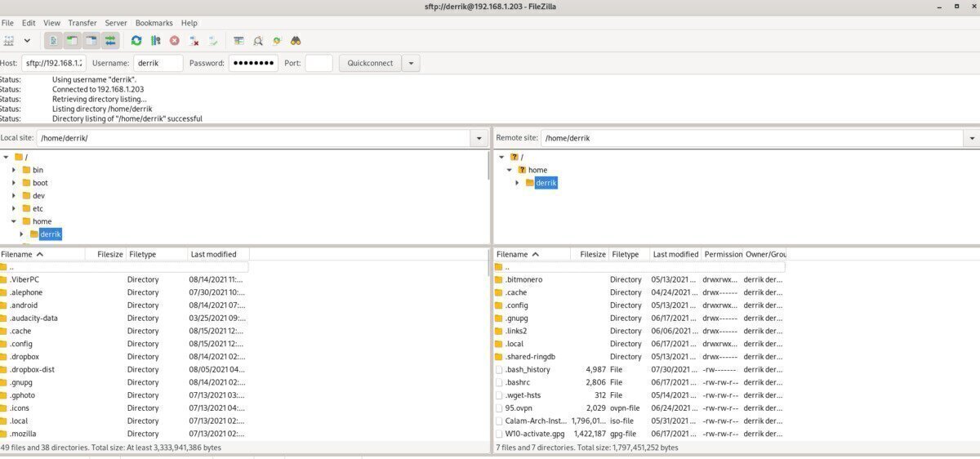The image size is (980, 459).
Task: Open the Transfer menu
Action: 82,23
